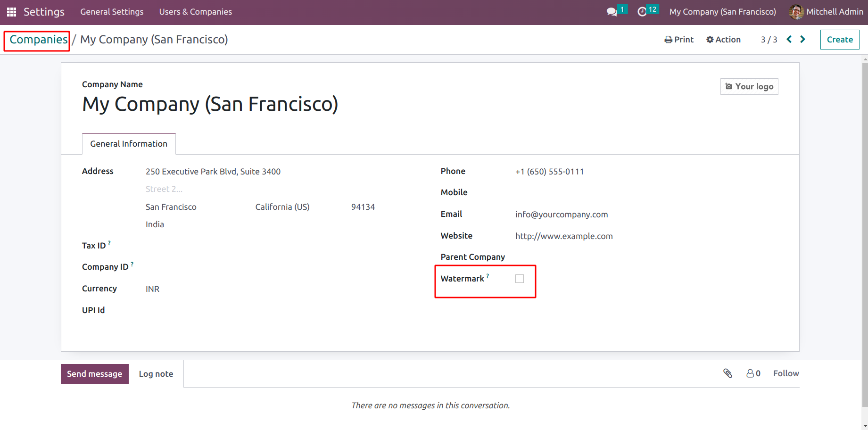The image size is (868, 430).
Task: Open followers list icon
Action: [753, 373]
